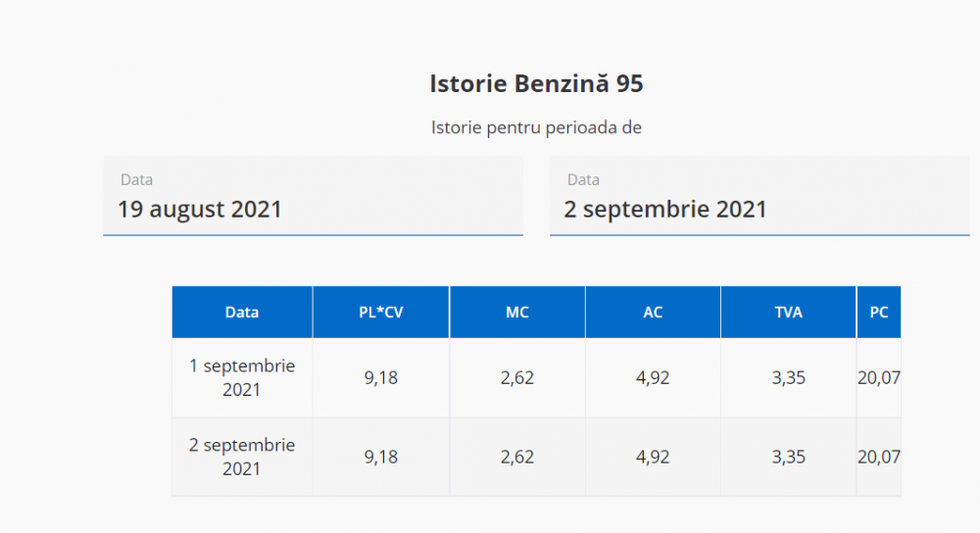
Task: Click the TVA column header
Action: pyautogui.click(x=788, y=313)
